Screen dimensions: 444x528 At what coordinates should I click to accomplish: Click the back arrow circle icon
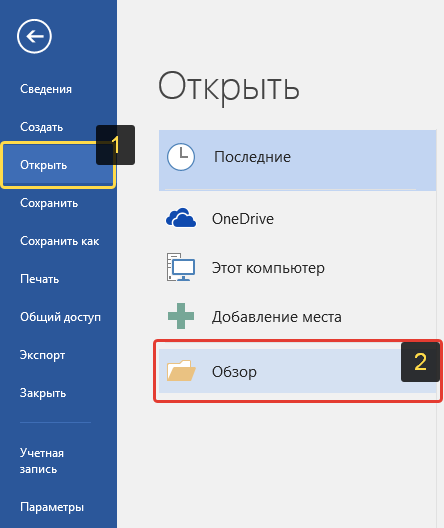tap(34, 36)
